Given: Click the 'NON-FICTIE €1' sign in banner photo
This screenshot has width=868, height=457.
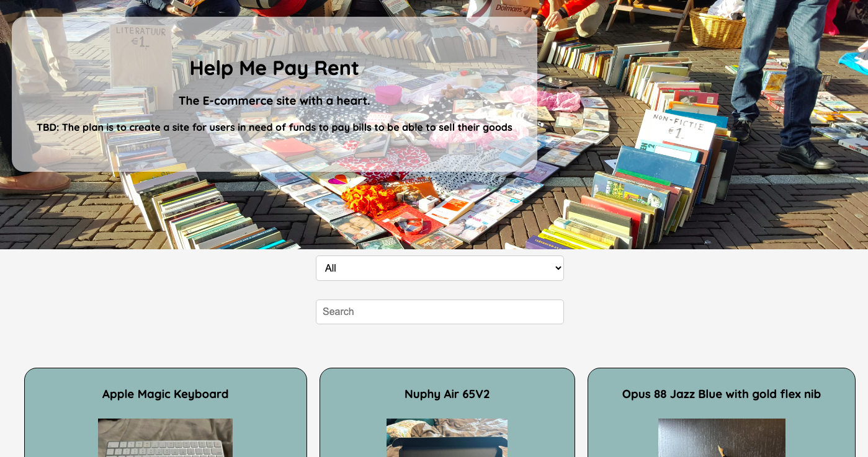Looking at the screenshot, I should click(x=678, y=130).
